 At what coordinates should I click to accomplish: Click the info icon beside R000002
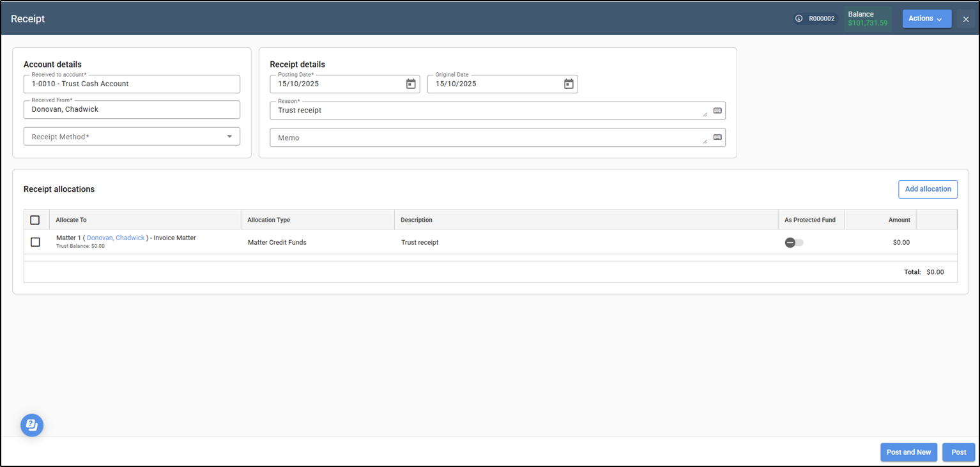coord(799,19)
